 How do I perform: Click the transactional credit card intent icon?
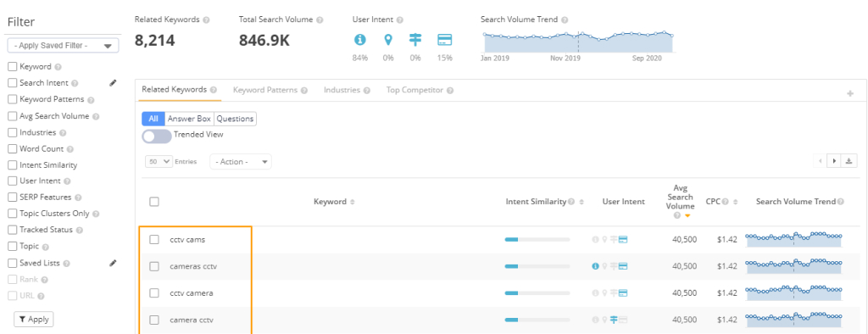444,40
